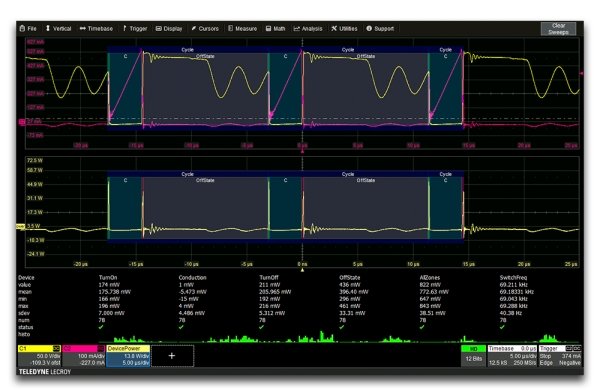Viewport: 600px width, 390px height.
Task: Click the TurnOn histicon under status
Action: click(x=138, y=338)
